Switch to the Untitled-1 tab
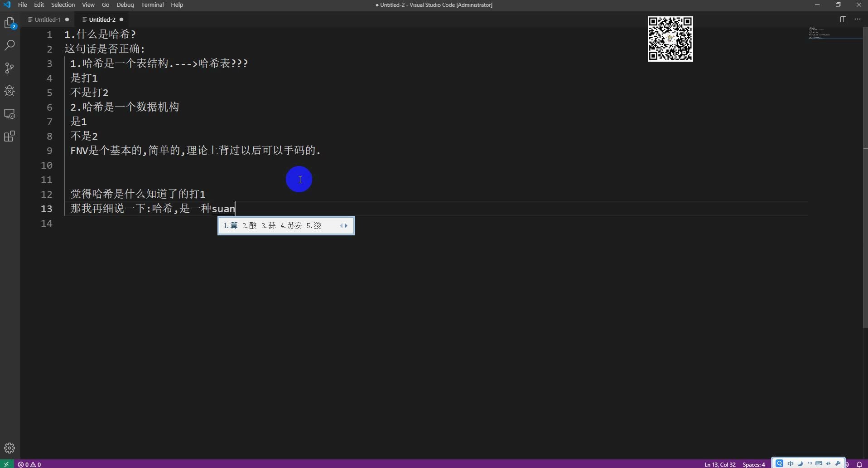The height and width of the screenshot is (468, 868). pyautogui.click(x=48, y=19)
